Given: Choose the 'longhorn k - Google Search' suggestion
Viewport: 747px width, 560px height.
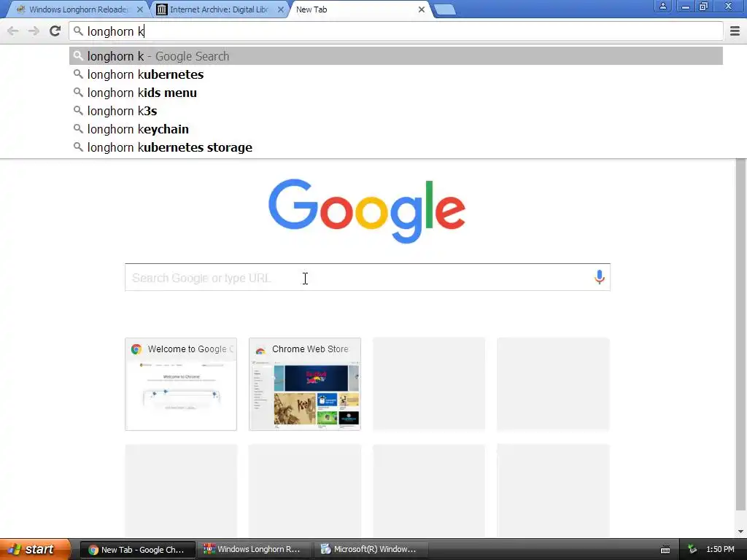Looking at the screenshot, I should coord(396,56).
